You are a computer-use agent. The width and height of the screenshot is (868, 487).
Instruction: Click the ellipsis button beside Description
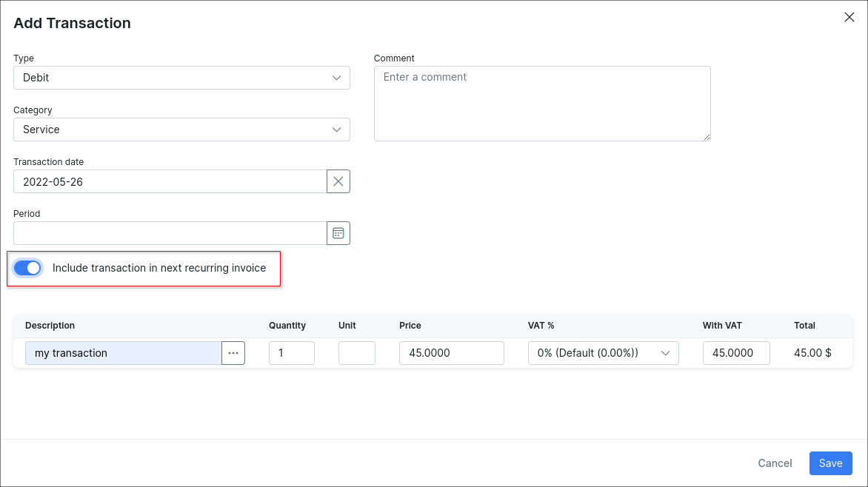(233, 353)
